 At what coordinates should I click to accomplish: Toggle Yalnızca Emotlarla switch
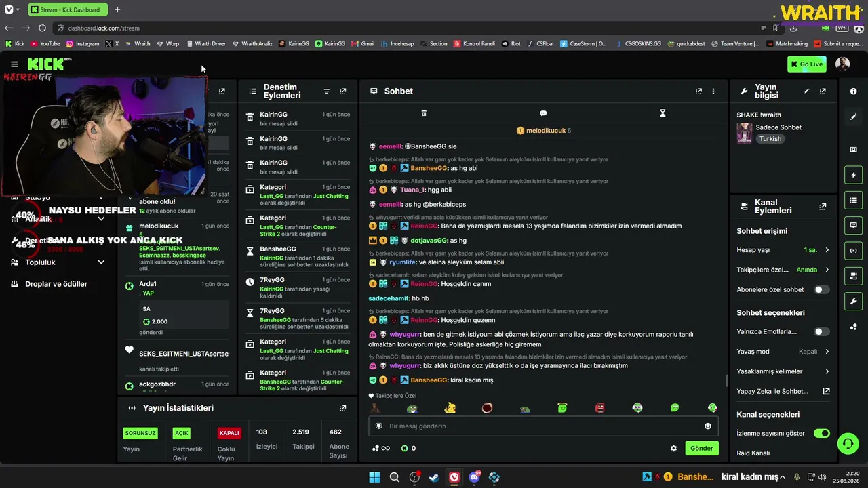tap(821, 332)
